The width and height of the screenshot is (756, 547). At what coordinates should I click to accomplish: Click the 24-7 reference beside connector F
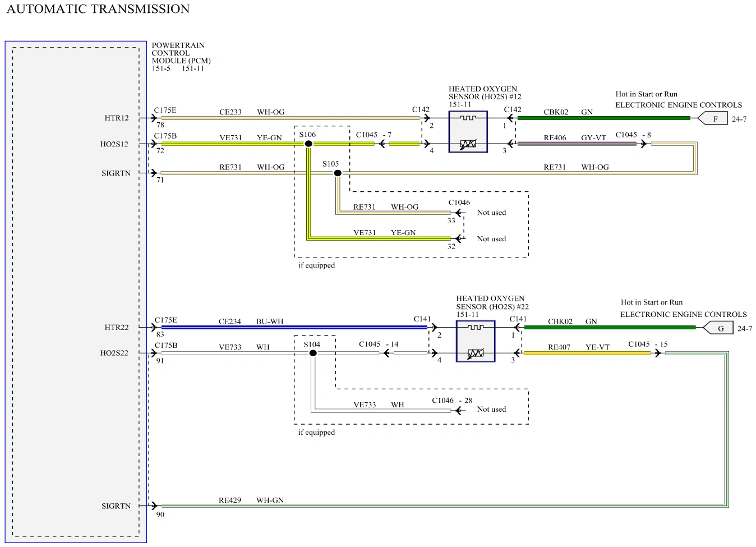(739, 119)
